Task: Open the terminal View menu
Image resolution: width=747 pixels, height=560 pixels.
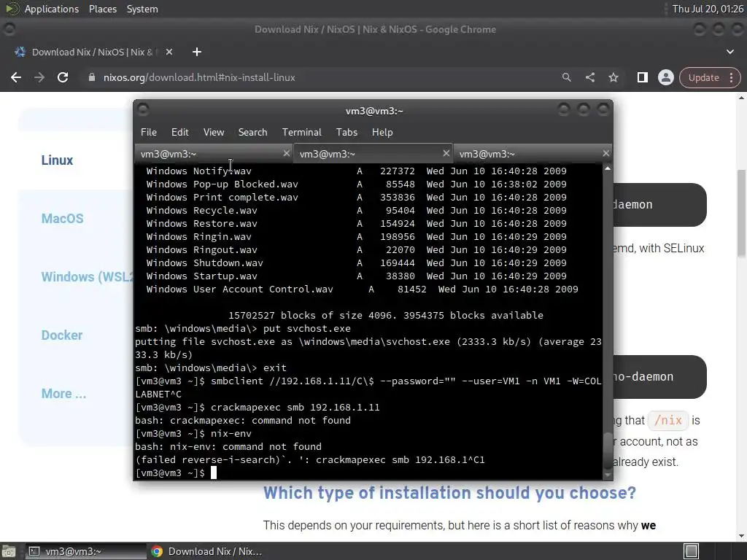Action: 214,133
